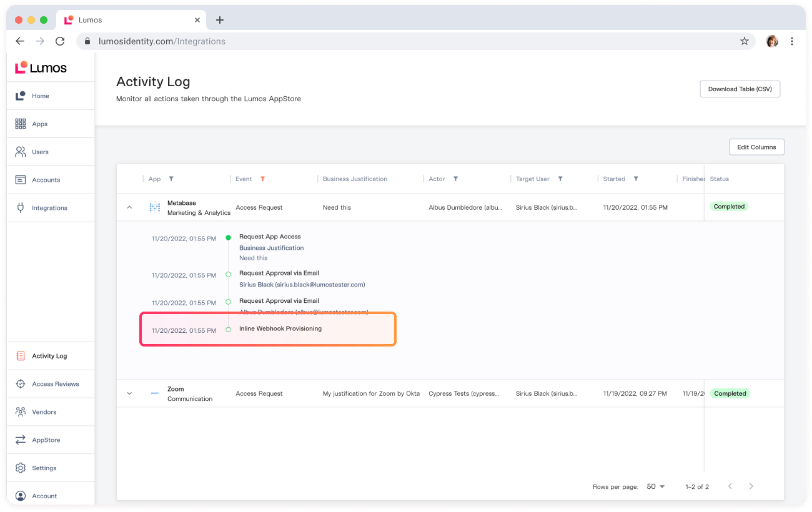Image resolution: width=812 pixels, height=512 pixels.
Task: Filter the Event column
Action: coord(262,179)
